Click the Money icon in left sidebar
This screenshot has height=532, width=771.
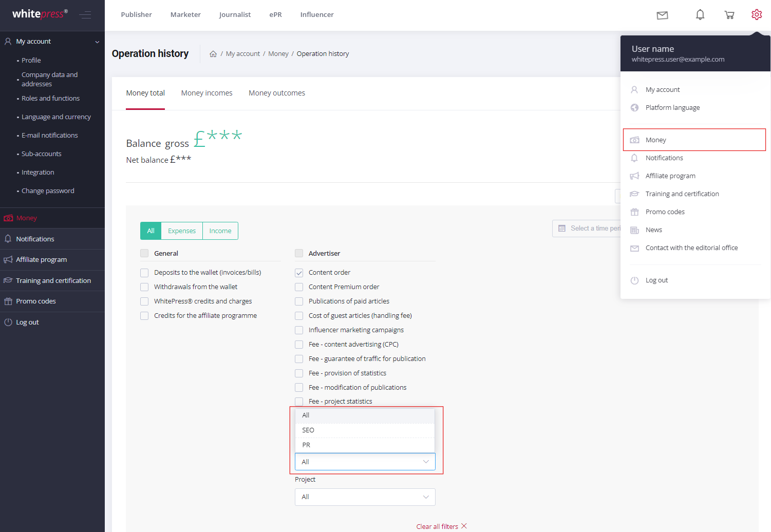[8, 218]
